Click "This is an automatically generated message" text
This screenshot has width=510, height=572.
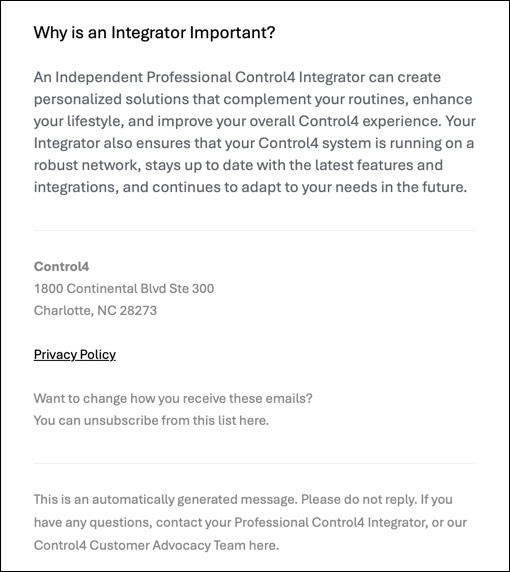[x=164, y=499]
